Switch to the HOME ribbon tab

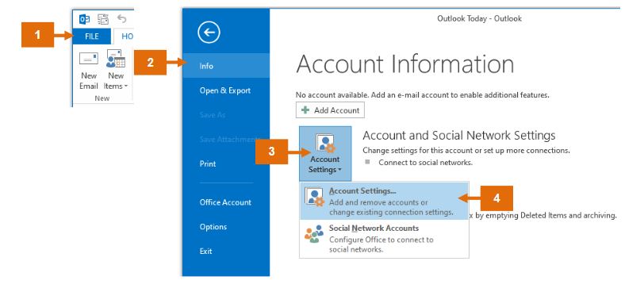(x=125, y=36)
